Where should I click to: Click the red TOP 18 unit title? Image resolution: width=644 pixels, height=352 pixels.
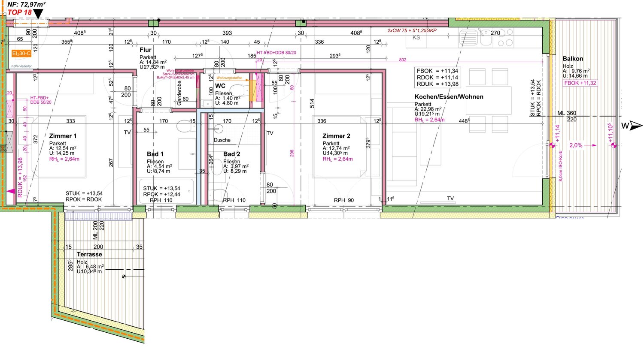pyautogui.click(x=20, y=12)
